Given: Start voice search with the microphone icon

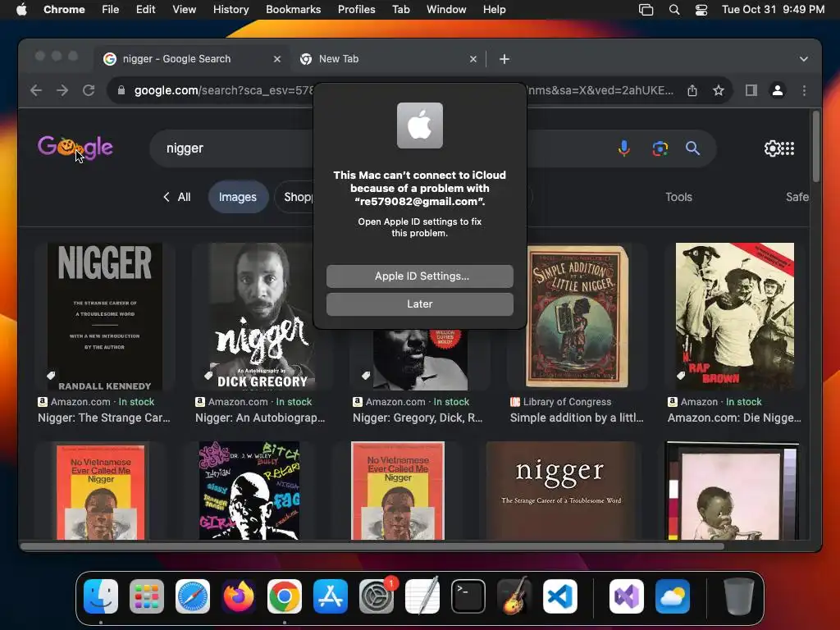Looking at the screenshot, I should click(x=623, y=148).
